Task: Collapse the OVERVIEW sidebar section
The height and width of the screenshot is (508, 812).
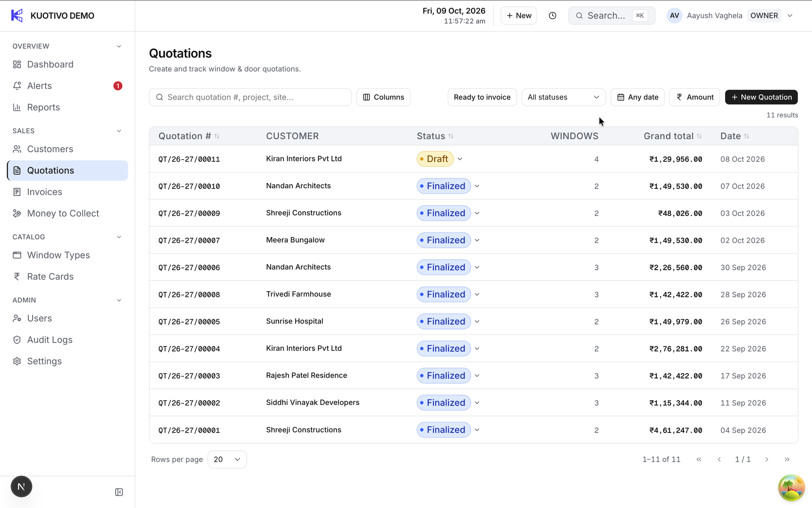Action: pos(119,46)
